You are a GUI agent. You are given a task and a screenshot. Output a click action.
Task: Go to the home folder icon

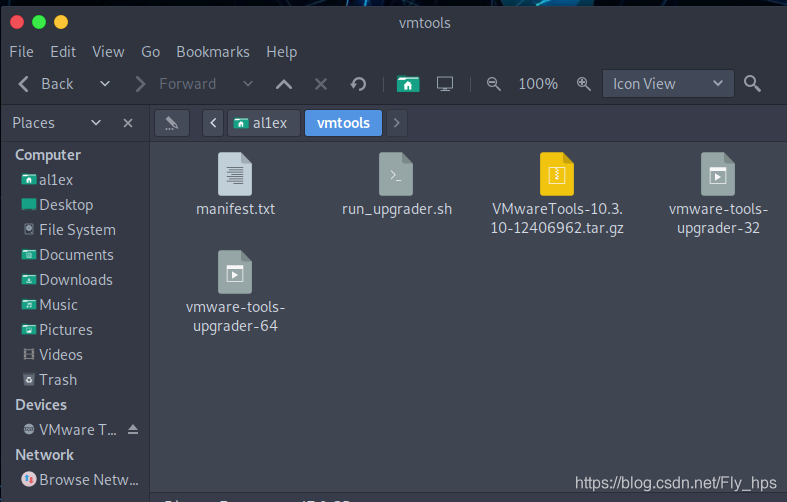[x=408, y=84]
